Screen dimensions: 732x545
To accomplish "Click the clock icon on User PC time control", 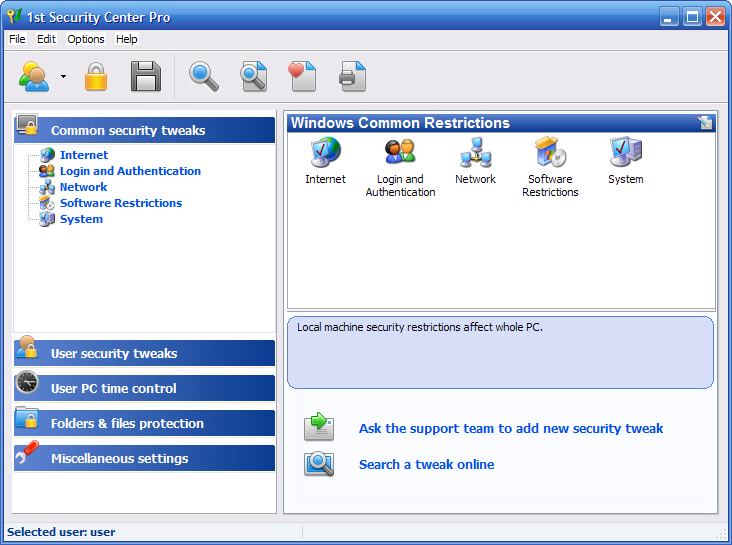I will (x=27, y=382).
